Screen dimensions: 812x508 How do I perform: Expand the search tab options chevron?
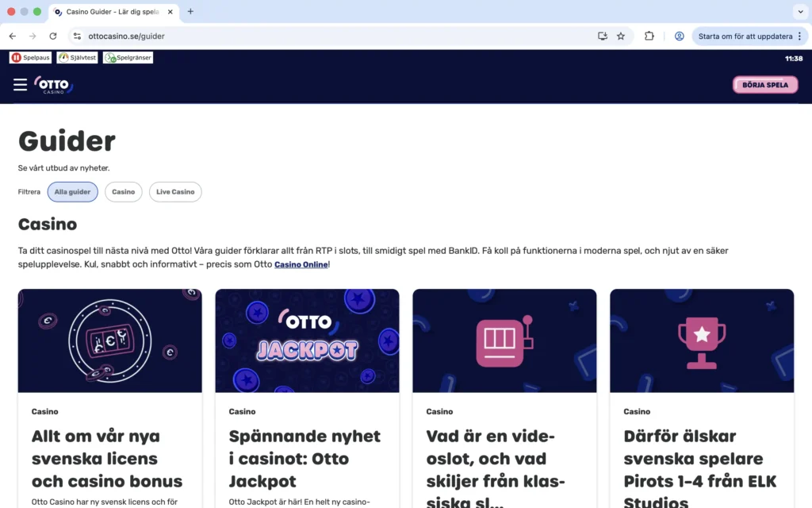point(801,12)
